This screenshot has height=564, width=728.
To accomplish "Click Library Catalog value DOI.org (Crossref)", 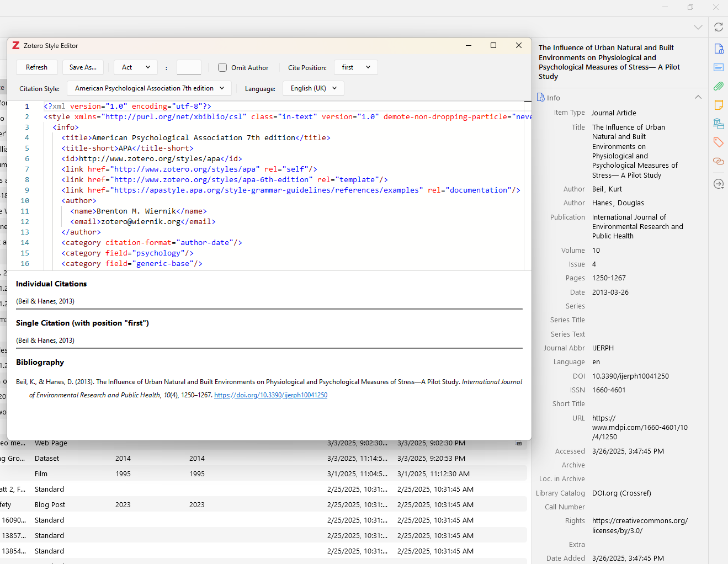I will (x=621, y=493).
